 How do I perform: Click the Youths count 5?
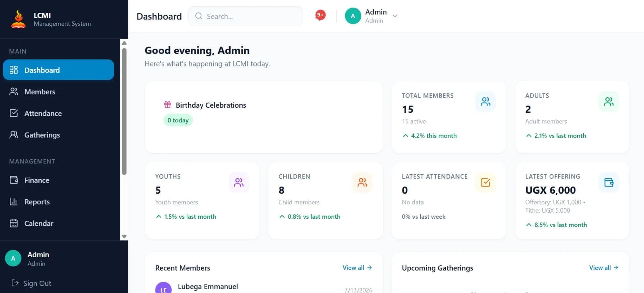point(158,190)
